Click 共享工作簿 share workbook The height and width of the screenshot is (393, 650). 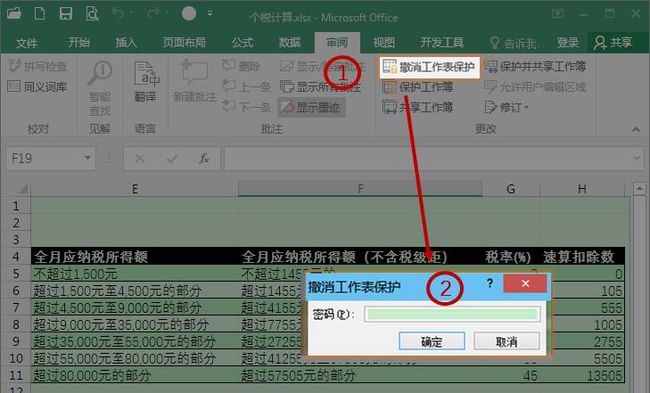[x=418, y=107]
